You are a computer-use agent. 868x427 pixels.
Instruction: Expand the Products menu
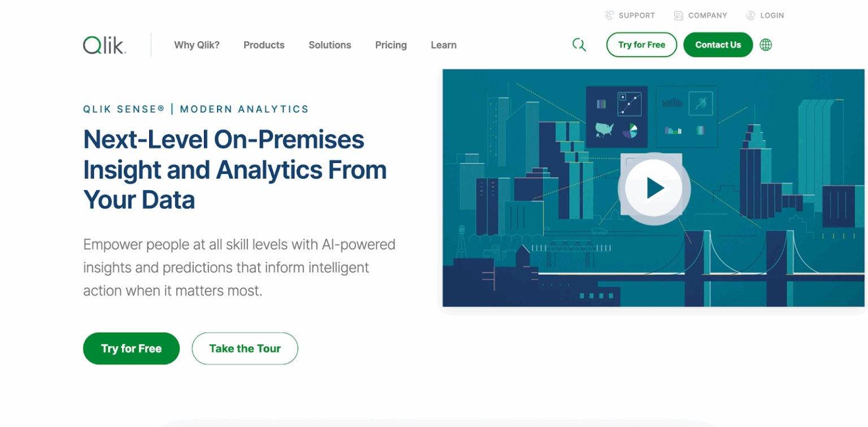(264, 45)
